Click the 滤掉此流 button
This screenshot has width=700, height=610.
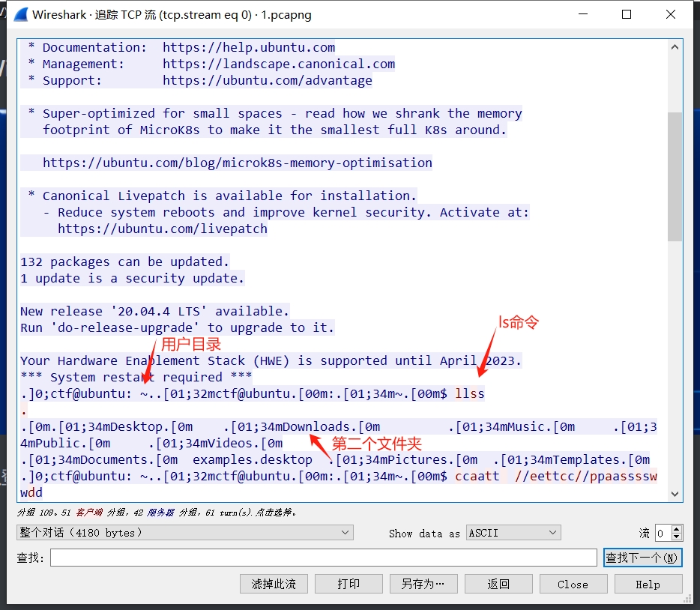point(274,584)
